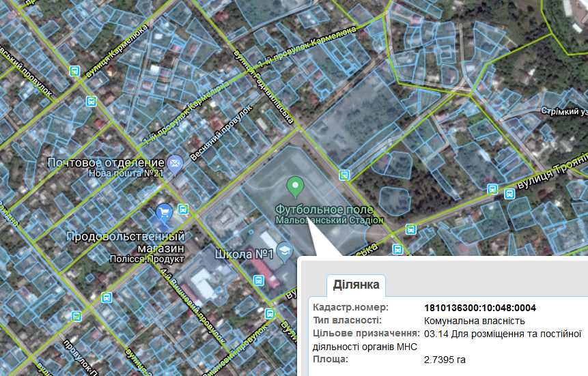Select bus stop at football field's northeast corner
The height and width of the screenshot is (376, 588).
(x=345, y=175)
